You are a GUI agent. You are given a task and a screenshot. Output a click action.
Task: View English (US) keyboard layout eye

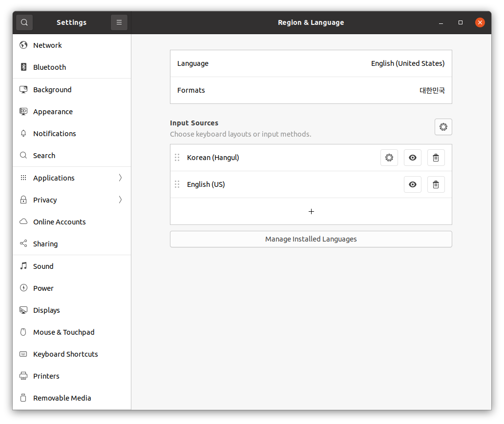coord(413,184)
